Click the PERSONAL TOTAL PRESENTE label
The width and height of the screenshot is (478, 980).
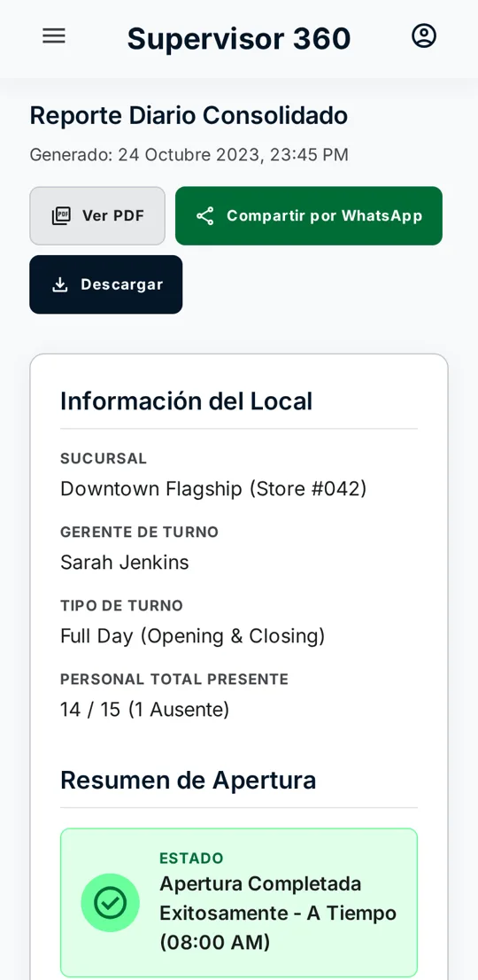pyautogui.click(x=174, y=680)
